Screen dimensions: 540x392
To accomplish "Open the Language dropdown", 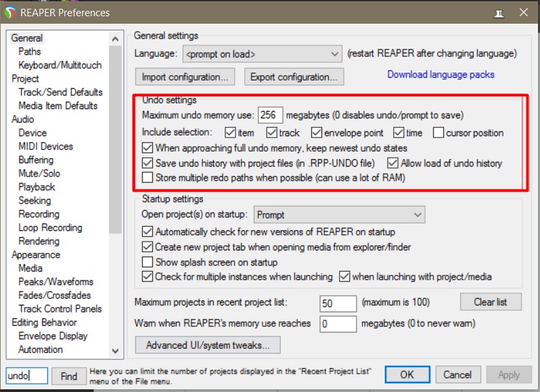I will tap(263, 54).
